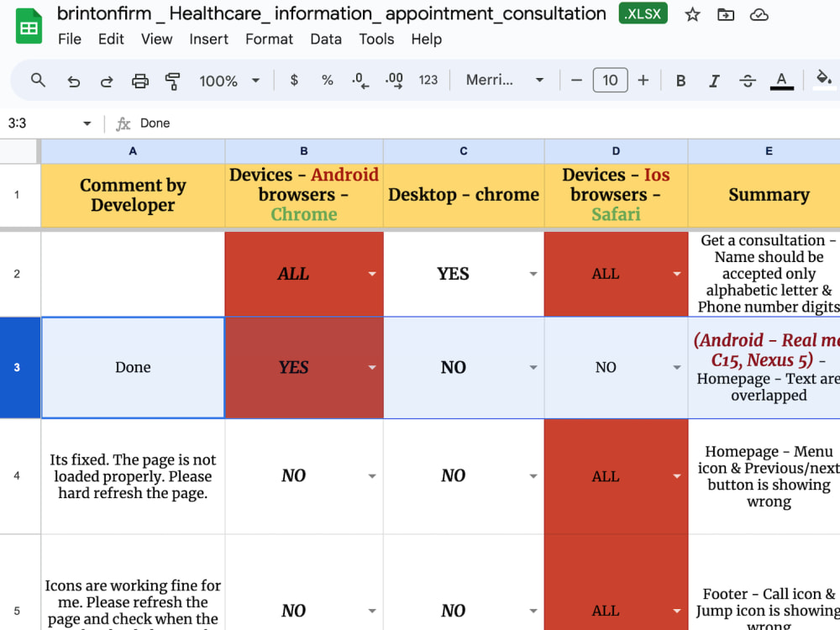Open dropdown in cell D2 ALL
This screenshot has height=630, width=840.
tap(676, 274)
